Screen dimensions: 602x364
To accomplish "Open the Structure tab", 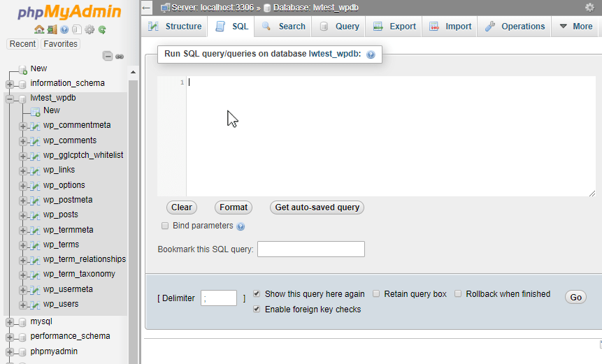I will click(x=175, y=27).
